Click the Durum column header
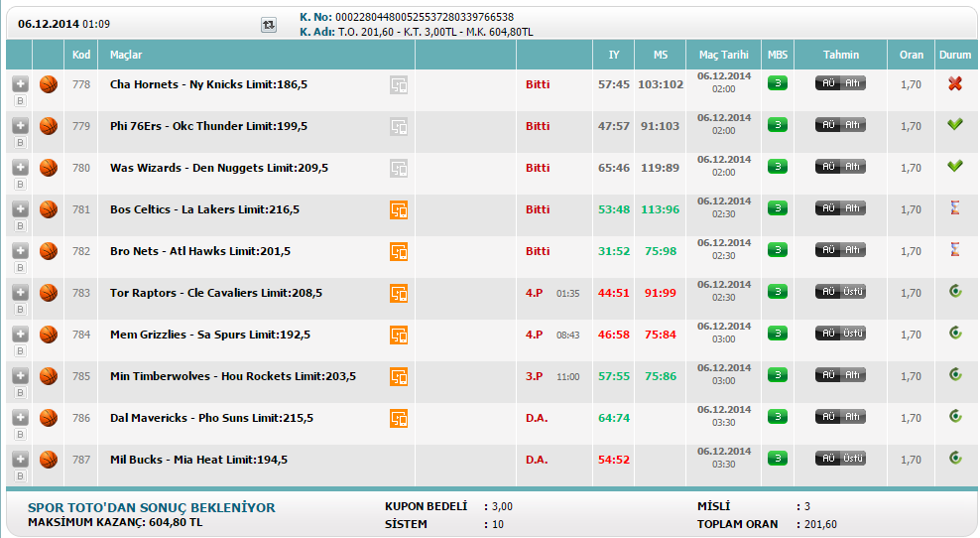 [x=955, y=55]
